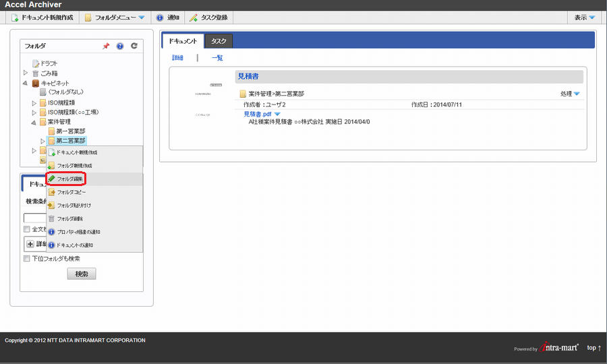
Task: Switch to the タスク tab
Action: (x=219, y=41)
